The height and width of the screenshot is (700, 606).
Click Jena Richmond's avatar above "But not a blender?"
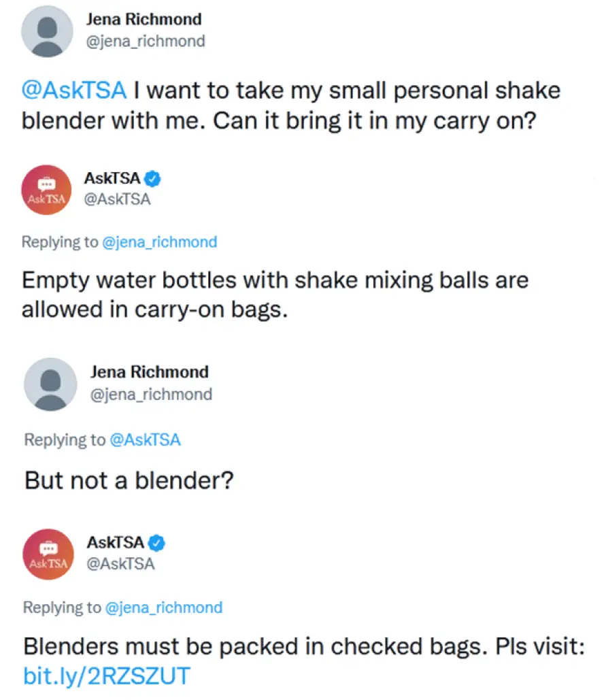(x=50, y=384)
